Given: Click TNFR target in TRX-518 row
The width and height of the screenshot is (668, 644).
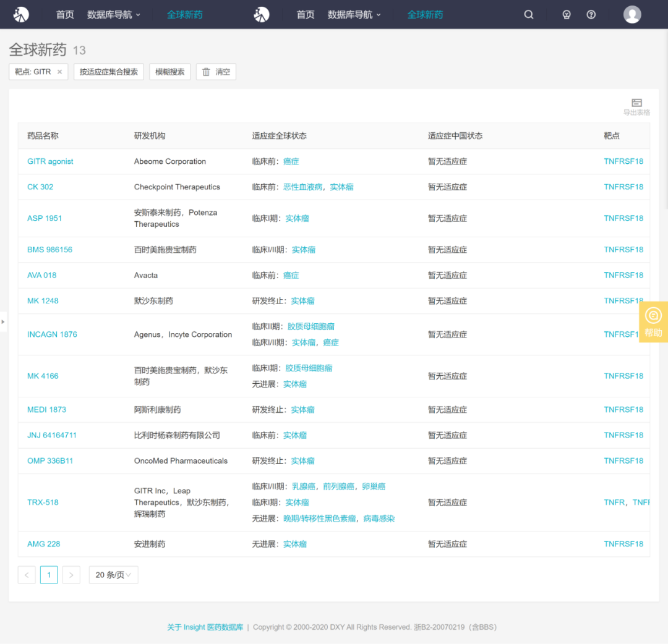Looking at the screenshot, I should 614,502.
